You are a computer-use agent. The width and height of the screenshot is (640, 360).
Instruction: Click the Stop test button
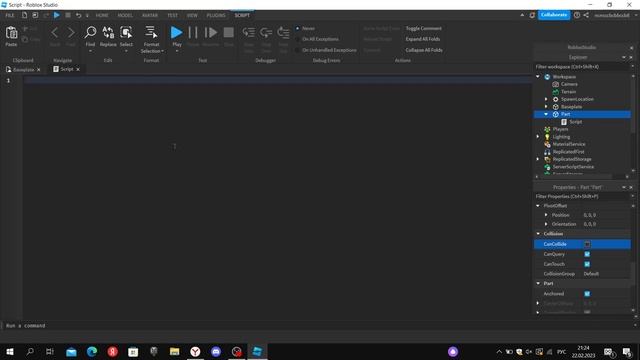pyautogui.click(x=229, y=33)
